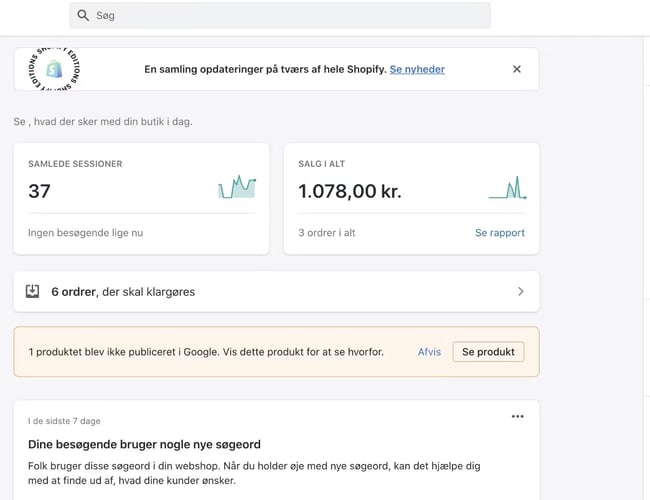Click the Google product warning message text

tap(206, 352)
